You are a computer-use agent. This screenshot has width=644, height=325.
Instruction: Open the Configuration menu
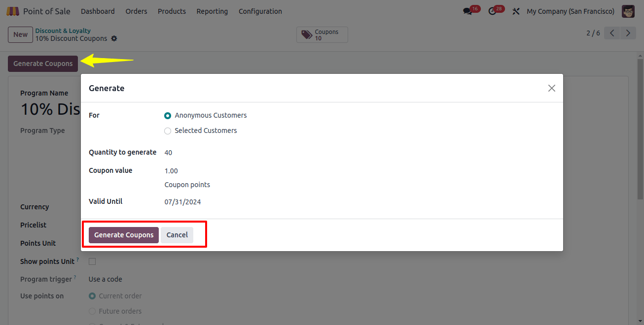tap(260, 11)
